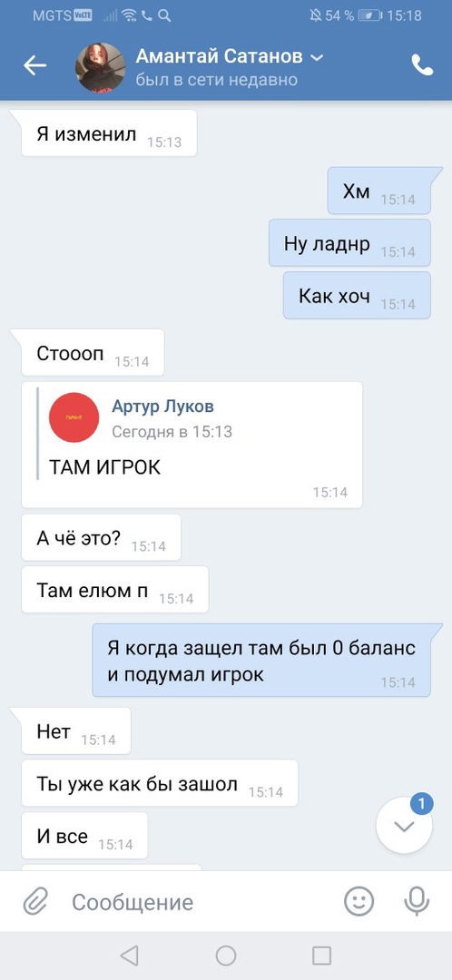This screenshot has height=980, width=452.
Task: Focus the Сообщение input field
Action: [x=200, y=902]
